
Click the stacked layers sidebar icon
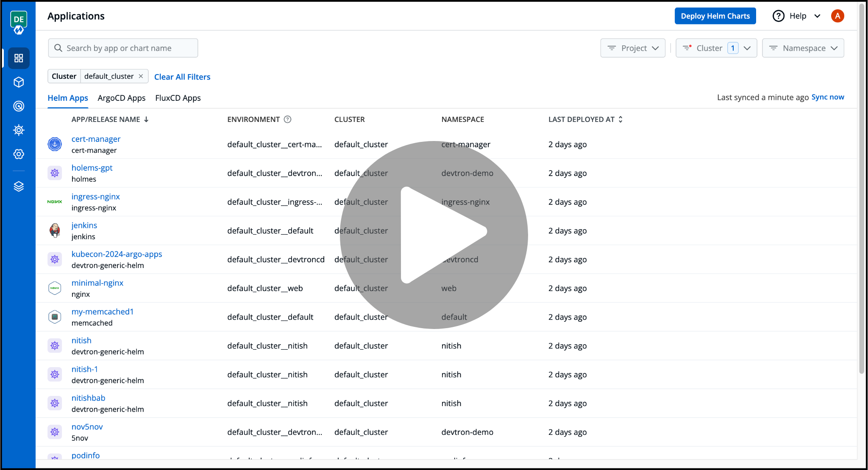(19, 186)
